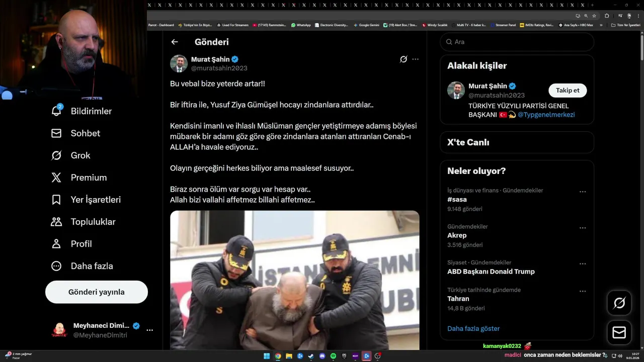
Task: Click the taskbar volume speaker icon
Action: [620, 355]
